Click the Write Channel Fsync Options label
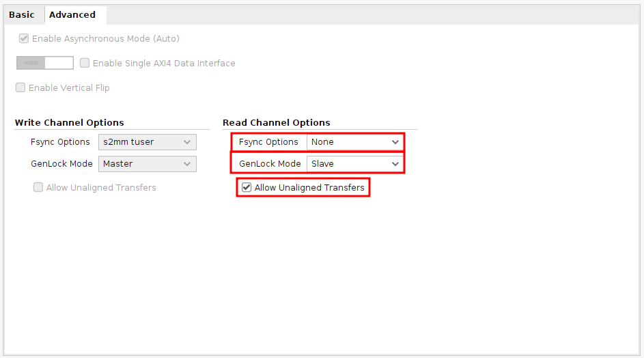This screenshot has width=644, height=358. point(60,142)
